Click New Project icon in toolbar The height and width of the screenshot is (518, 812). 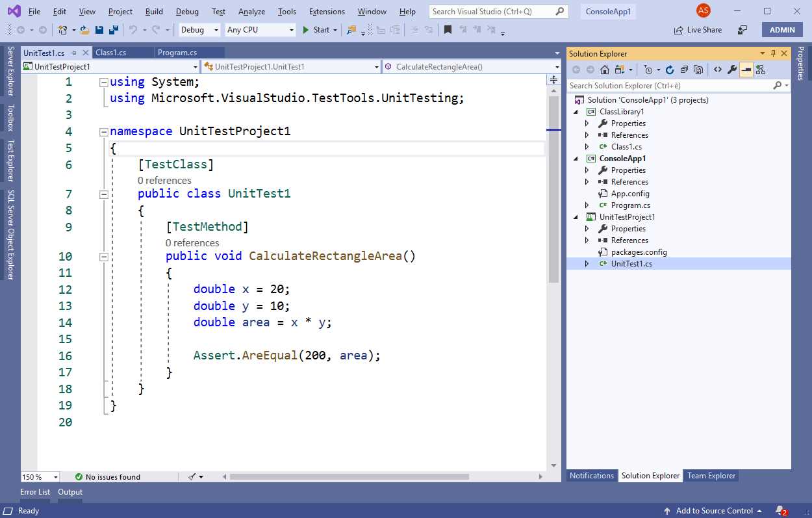click(63, 30)
